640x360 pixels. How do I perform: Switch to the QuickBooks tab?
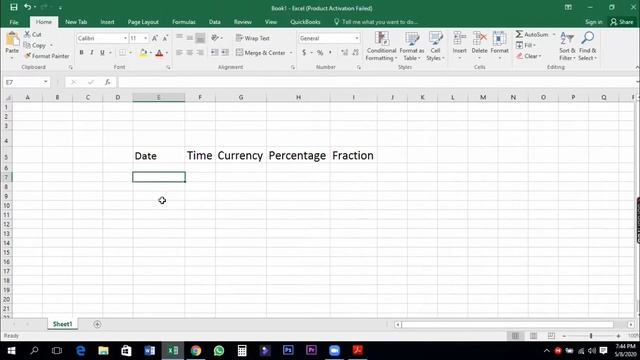pyautogui.click(x=305, y=22)
